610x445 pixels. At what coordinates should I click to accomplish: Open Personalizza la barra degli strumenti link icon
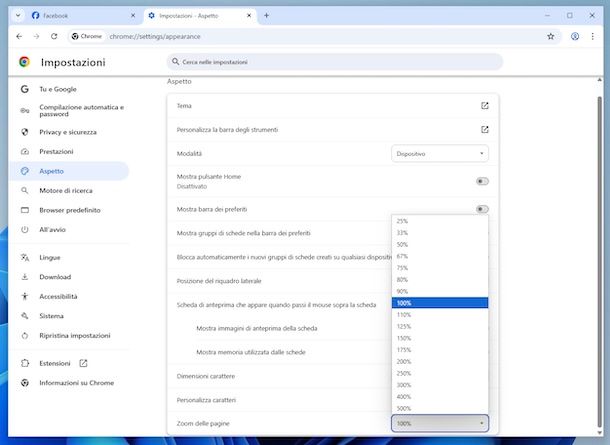pos(485,130)
